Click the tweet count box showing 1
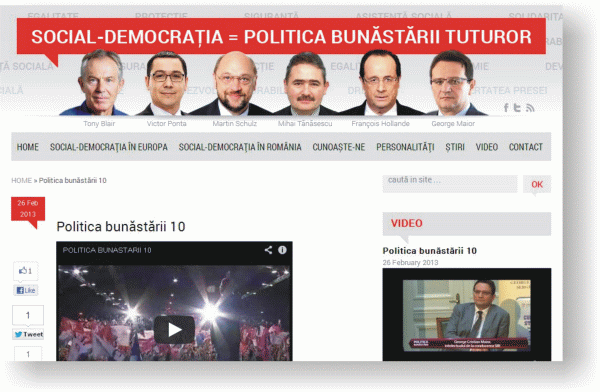 pyautogui.click(x=28, y=315)
